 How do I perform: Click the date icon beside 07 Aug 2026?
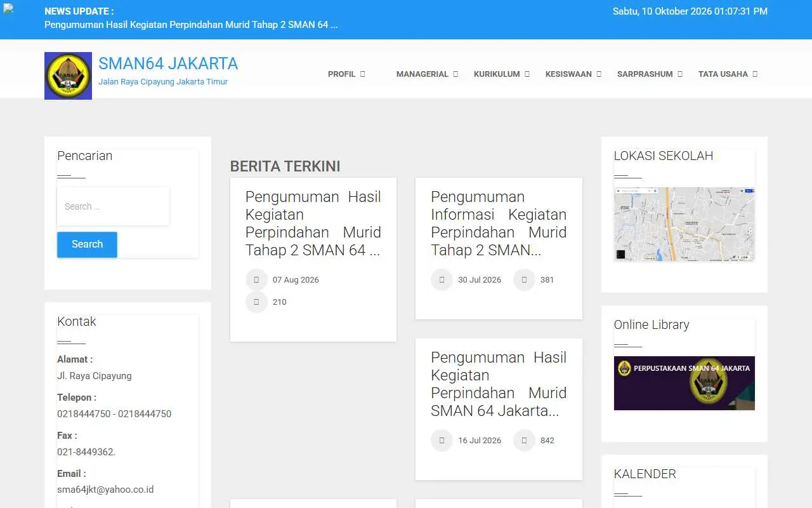tap(256, 280)
